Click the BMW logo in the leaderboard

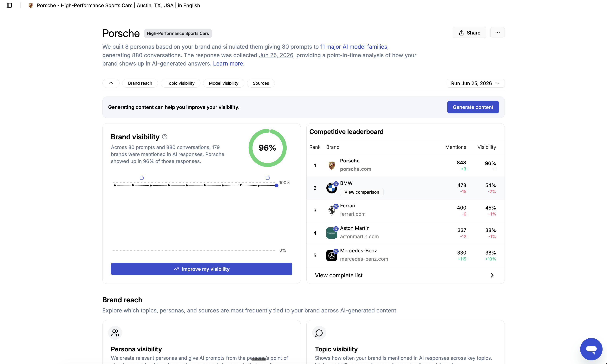click(331, 188)
